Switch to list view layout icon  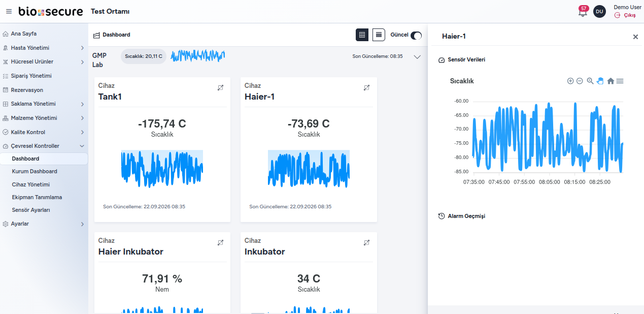[x=379, y=35]
